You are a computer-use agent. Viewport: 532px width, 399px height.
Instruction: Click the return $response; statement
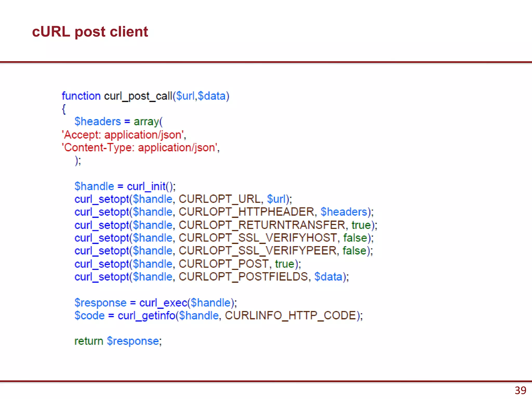point(118,341)
